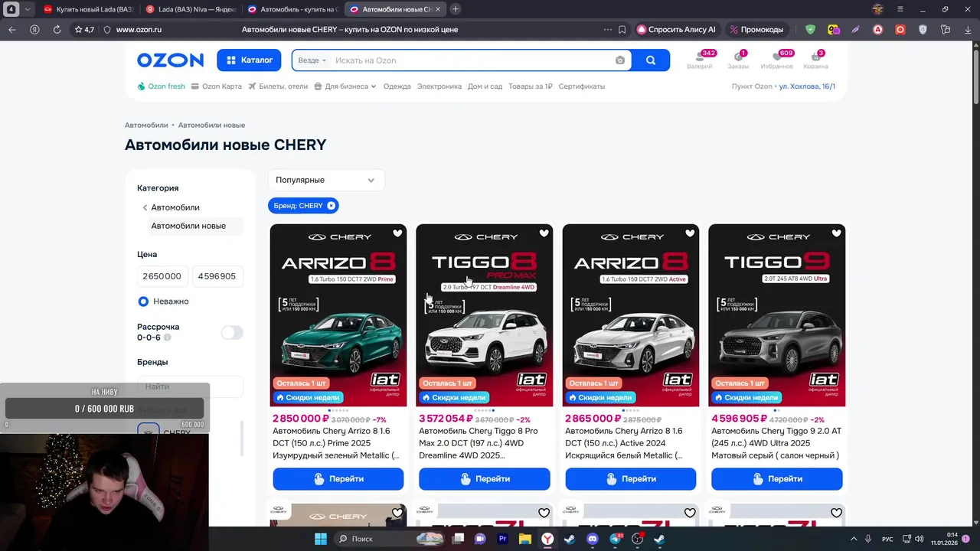Click into the Искать на Ozon field
This screenshot has width=980, height=551.
pyautogui.click(x=471, y=60)
